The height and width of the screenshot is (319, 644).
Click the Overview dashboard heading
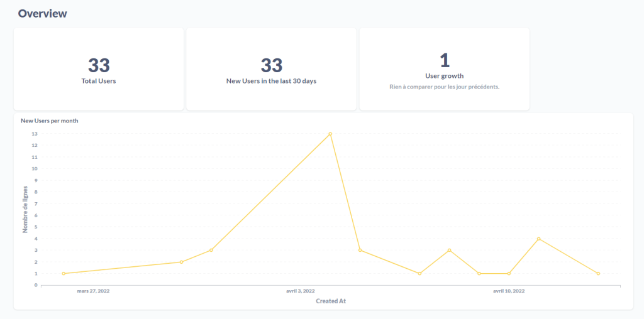tap(42, 13)
